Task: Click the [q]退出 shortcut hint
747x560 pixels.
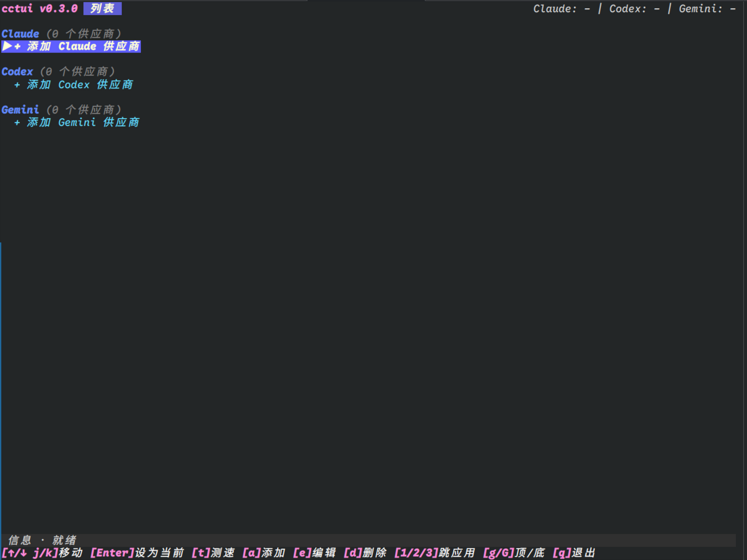Action: (x=574, y=553)
